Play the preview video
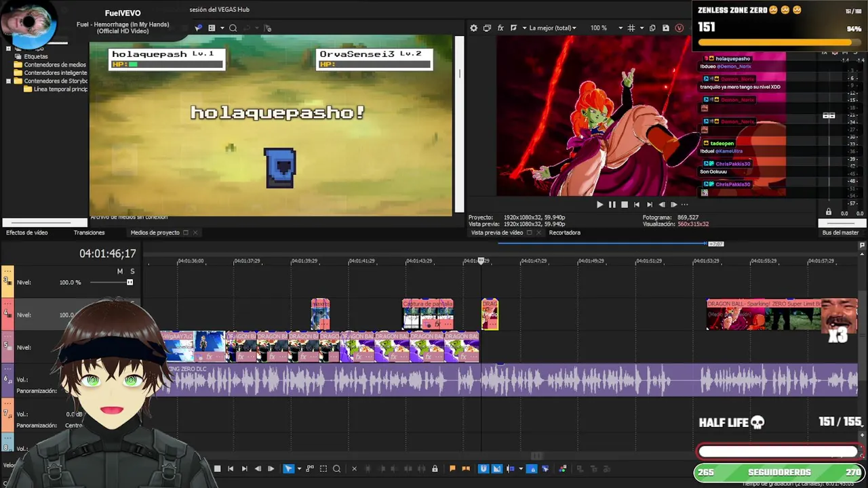 point(599,204)
